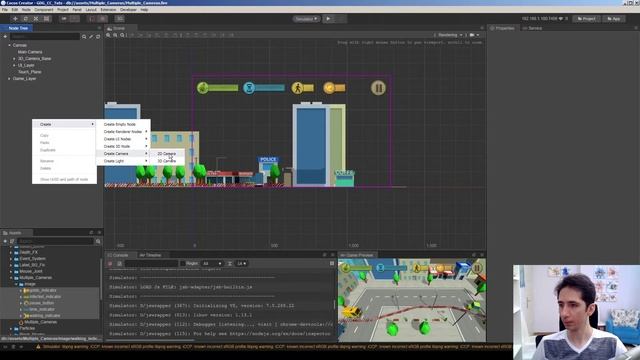The image size is (640, 360).
Task: Click the console filter input field
Action: (x=151, y=264)
